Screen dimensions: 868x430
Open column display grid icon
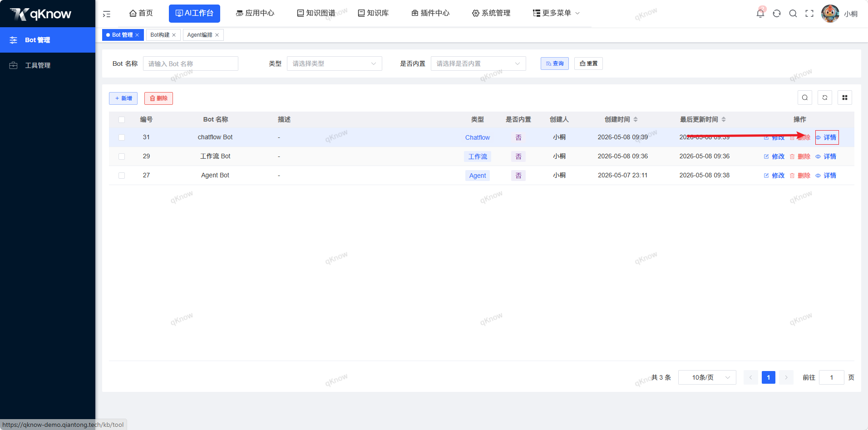(845, 98)
